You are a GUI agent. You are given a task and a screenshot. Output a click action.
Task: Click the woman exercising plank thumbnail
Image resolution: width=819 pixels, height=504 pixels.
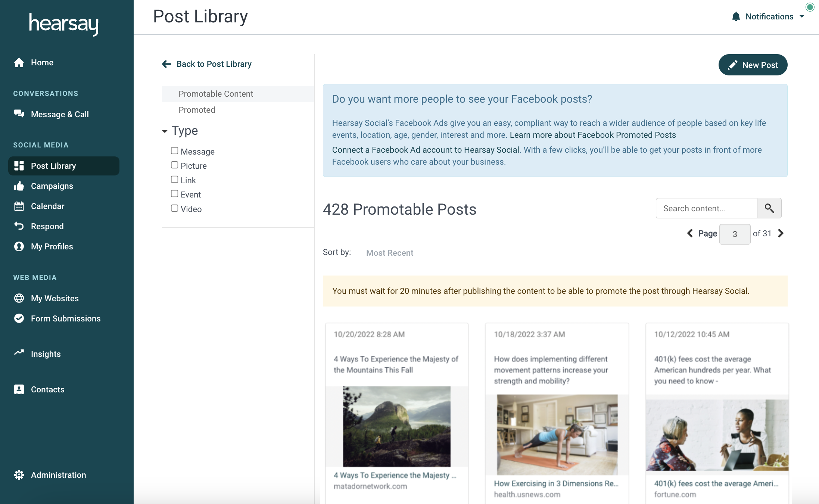point(557,435)
